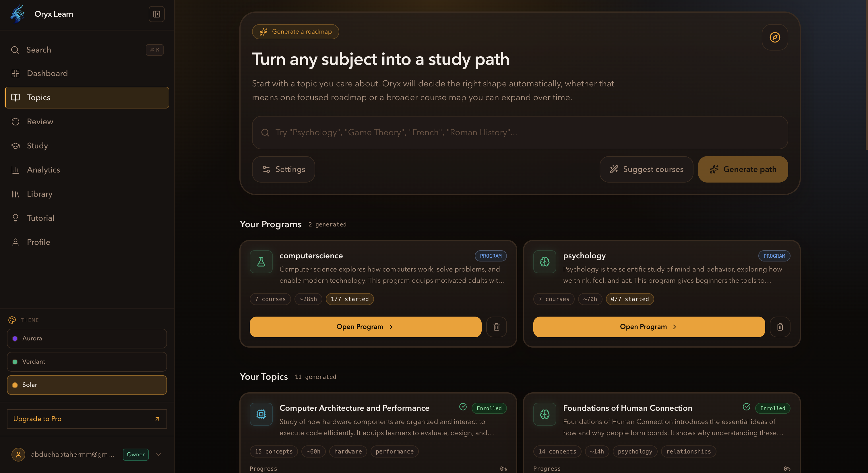
Task: Open the Dashboard from the sidebar
Action: [47, 73]
